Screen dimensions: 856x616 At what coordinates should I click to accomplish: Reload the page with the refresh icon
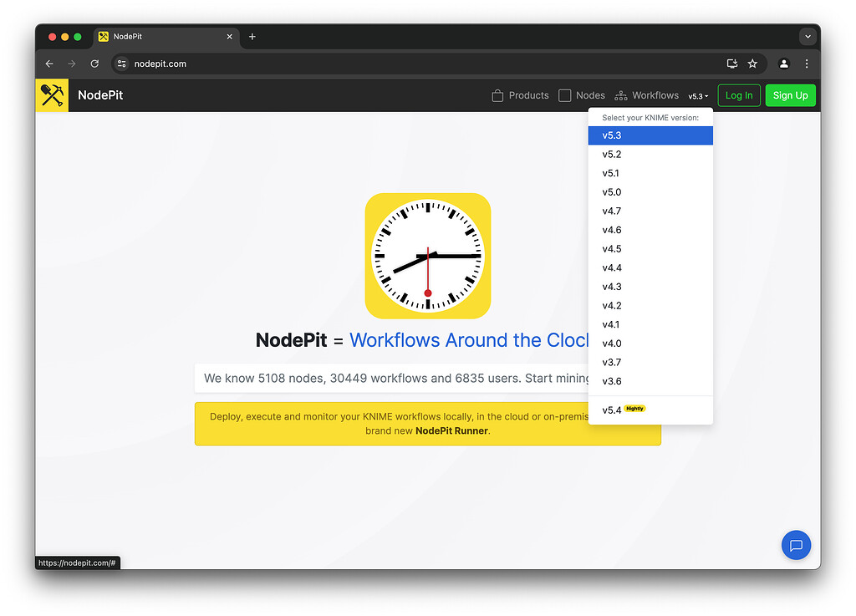(94, 64)
